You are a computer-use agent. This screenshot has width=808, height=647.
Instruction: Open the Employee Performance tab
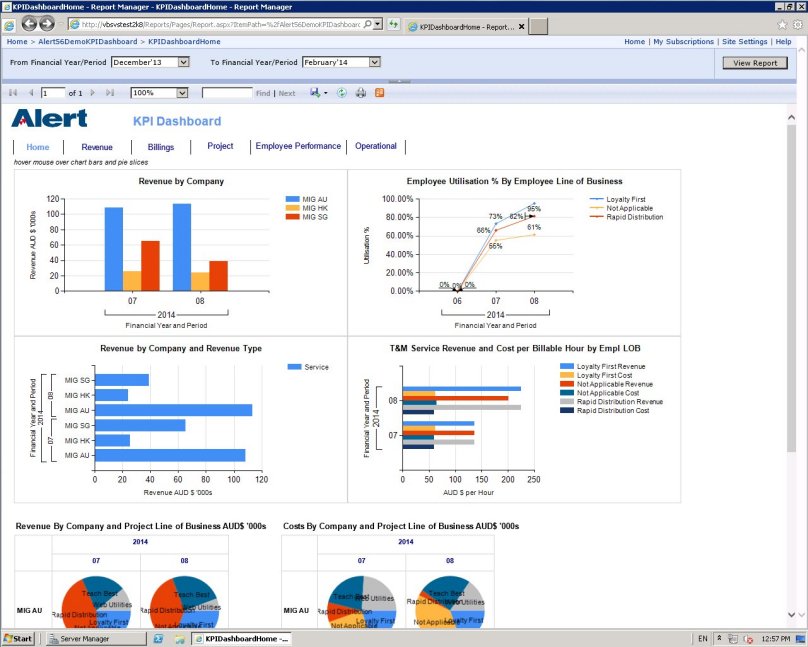[298, 146]
